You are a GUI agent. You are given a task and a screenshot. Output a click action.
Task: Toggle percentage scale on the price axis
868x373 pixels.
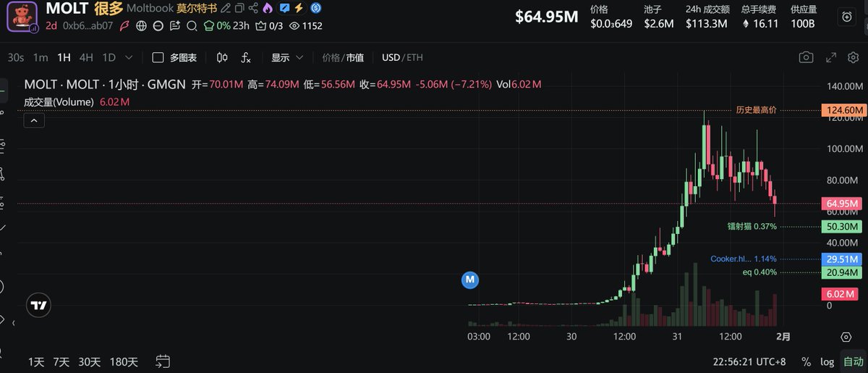coord(806,361)
